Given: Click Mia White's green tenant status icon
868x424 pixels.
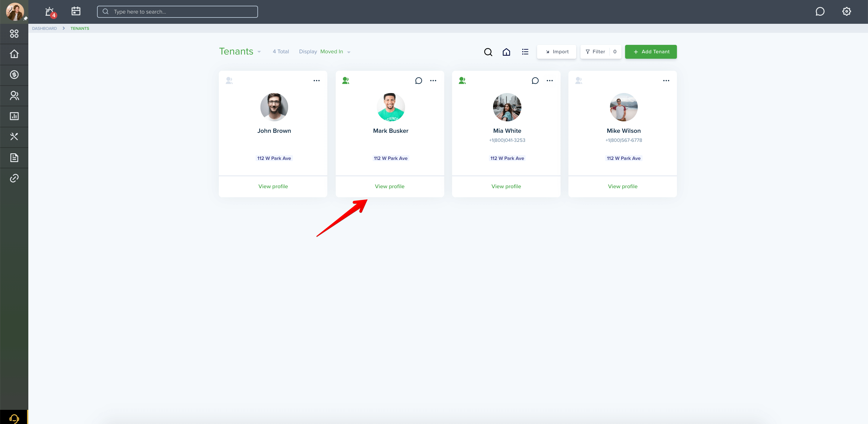Looking at the screenshot, I should 462,80.
